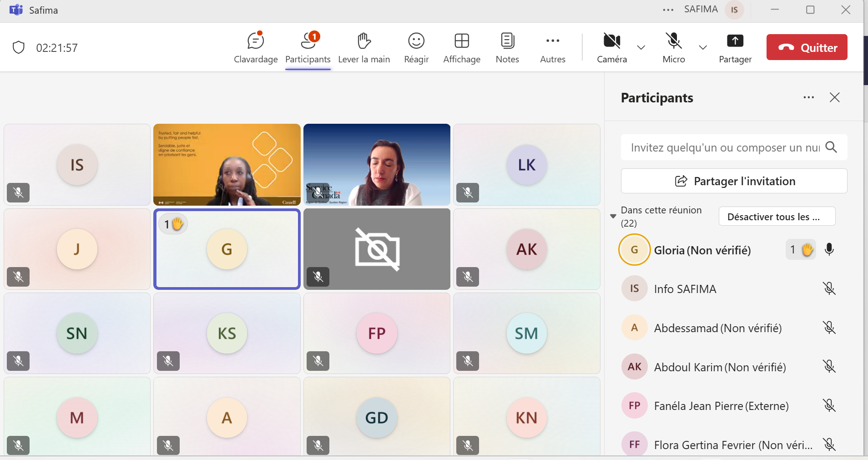
Task: Click the invite search field
Action: [x=725, y=147]
